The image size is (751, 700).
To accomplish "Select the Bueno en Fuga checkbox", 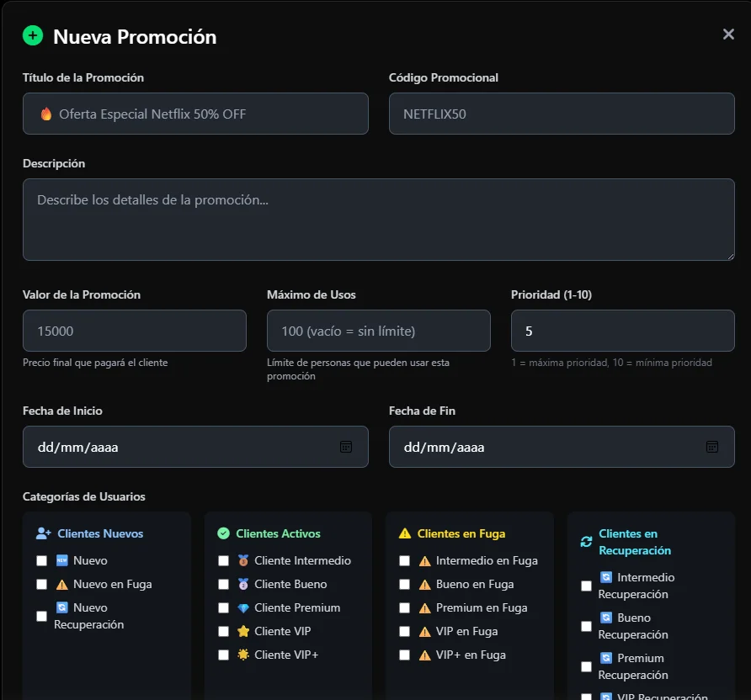I will pos(405,584).
